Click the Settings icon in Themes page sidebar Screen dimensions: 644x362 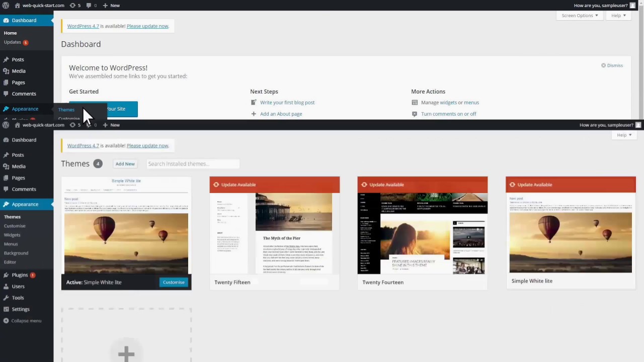click(6, 309)
